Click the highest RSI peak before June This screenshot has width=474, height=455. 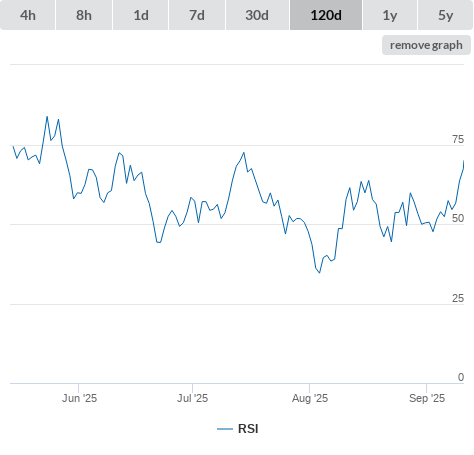pos(47,117)
